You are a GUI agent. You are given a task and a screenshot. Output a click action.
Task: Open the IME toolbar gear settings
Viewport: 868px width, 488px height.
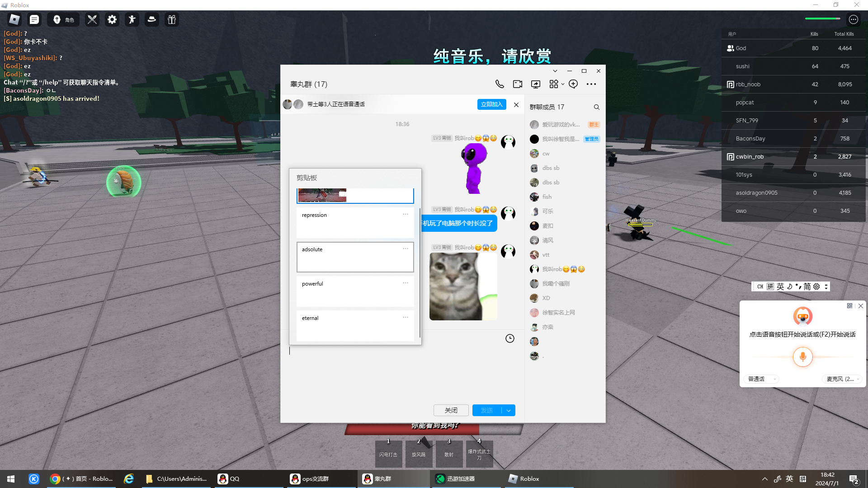click(x=816, y=286)
